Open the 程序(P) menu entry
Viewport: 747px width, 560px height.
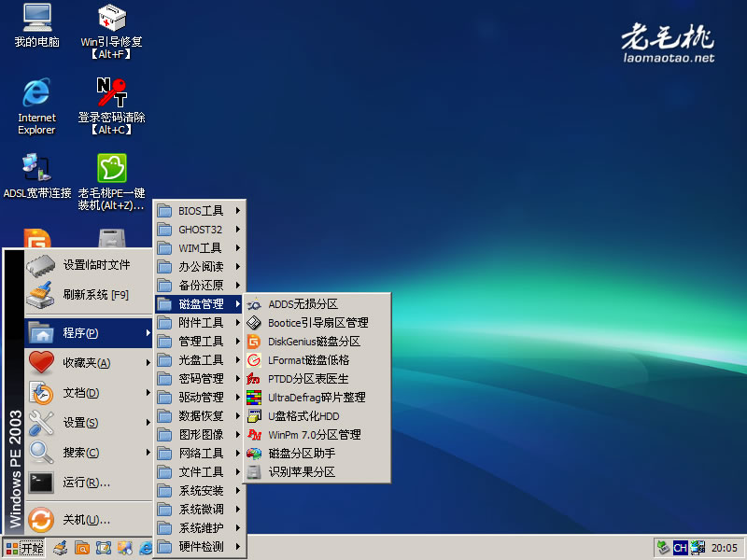89,333
